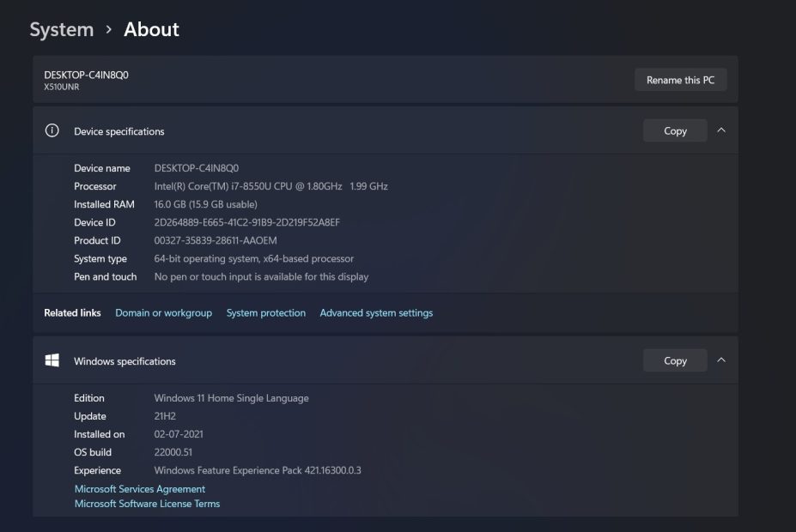This screenshot has height=532, width=796.
Task: Click the Processor label
Action: tap(95, 186)
